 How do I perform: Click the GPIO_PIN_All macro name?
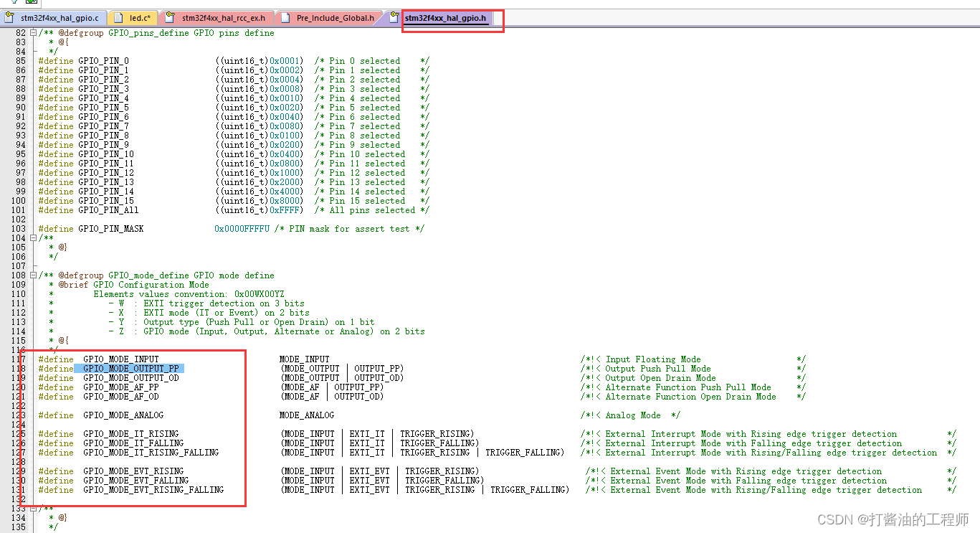click(x=108, y=210)
